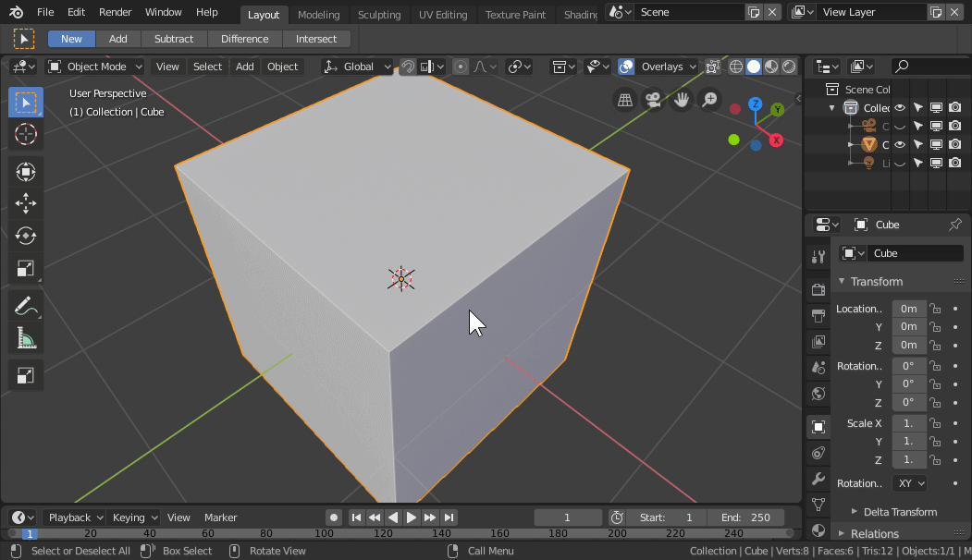Switch to the Modeling workspace tab

318,15
